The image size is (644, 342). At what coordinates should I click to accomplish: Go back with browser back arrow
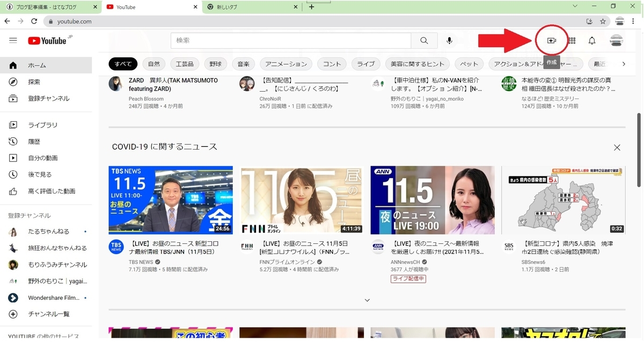[7, 21]
